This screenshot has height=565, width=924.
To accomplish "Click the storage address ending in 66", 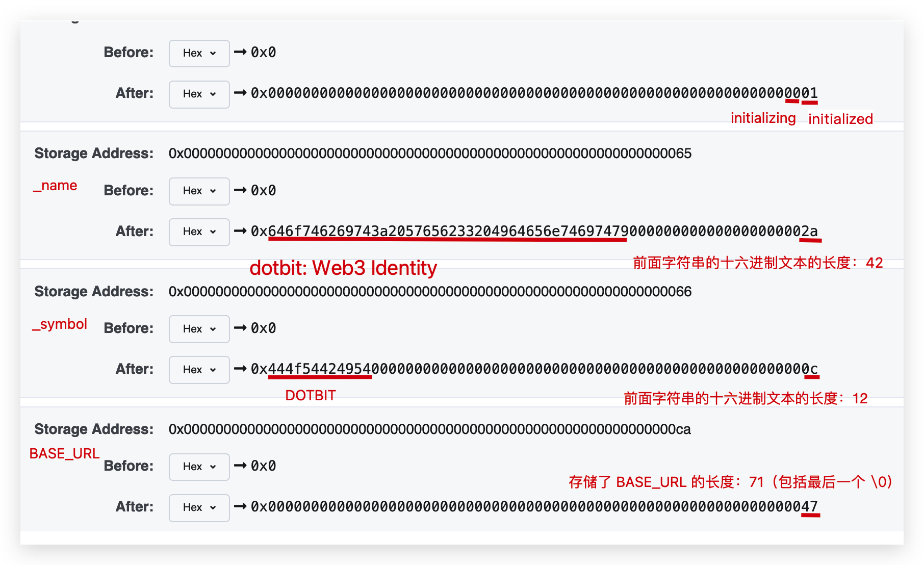I will (x=430, y=292).
